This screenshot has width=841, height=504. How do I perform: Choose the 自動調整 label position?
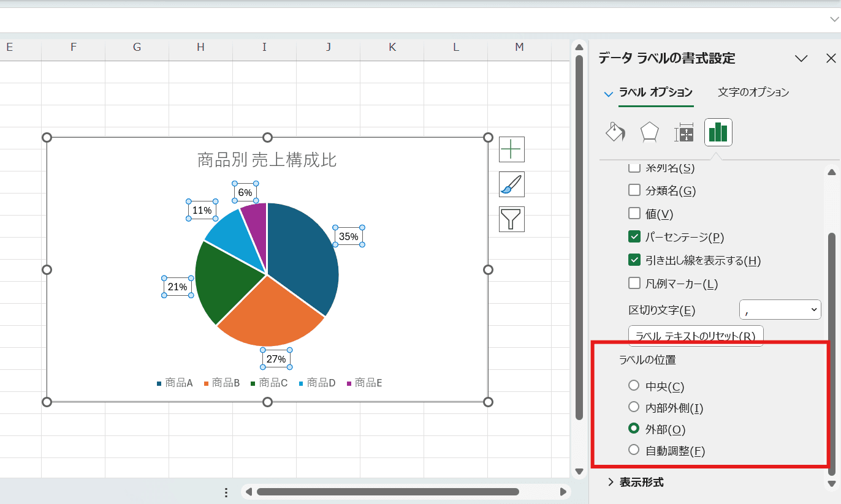point(634,450)
